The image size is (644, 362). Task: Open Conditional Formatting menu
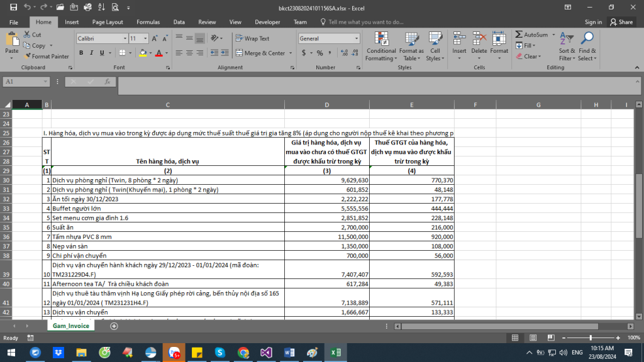(x=381, y=47)
